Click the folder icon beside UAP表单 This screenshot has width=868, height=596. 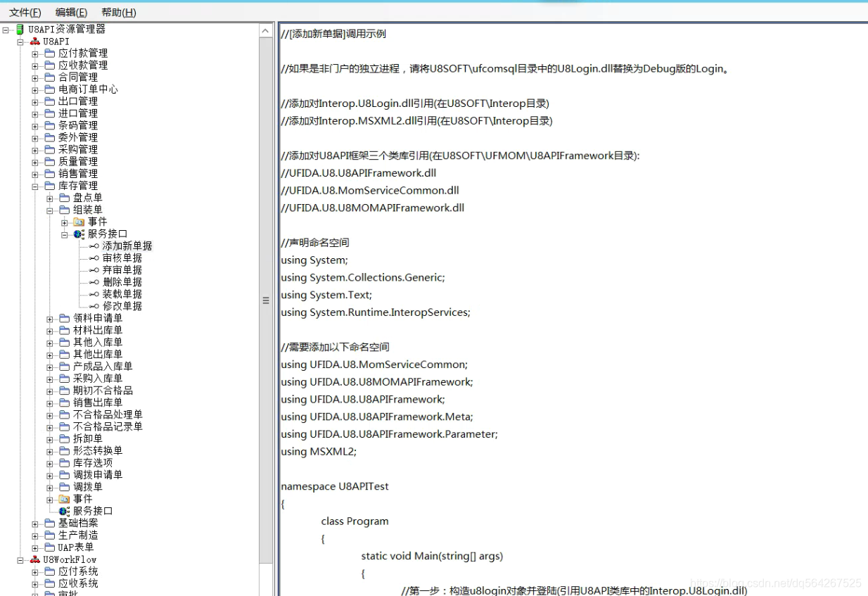(x=49, y=547)
